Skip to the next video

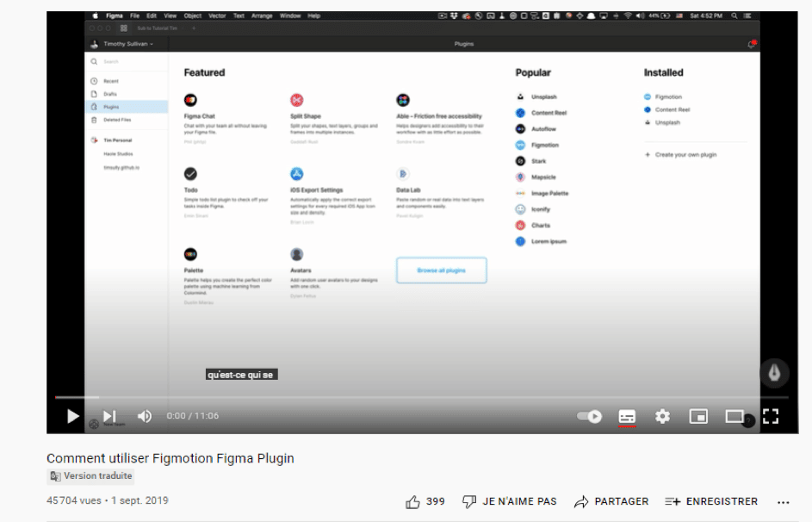[109, 416]
